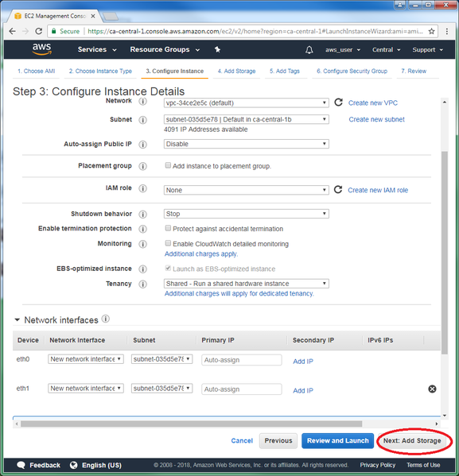
Task: Click info icon next to Placement group
Action: pos(143,166)
